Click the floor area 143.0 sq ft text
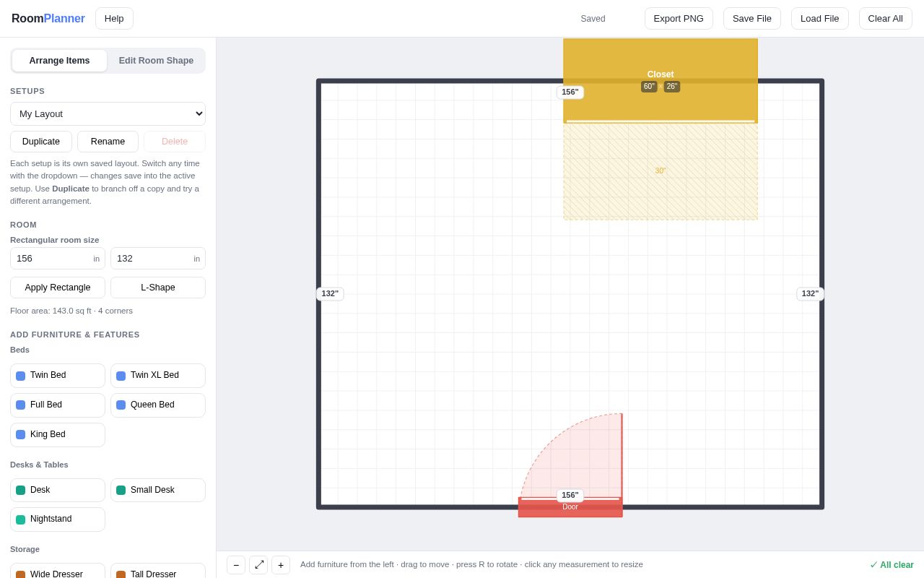The image size is (924, 578). (71, 311)
